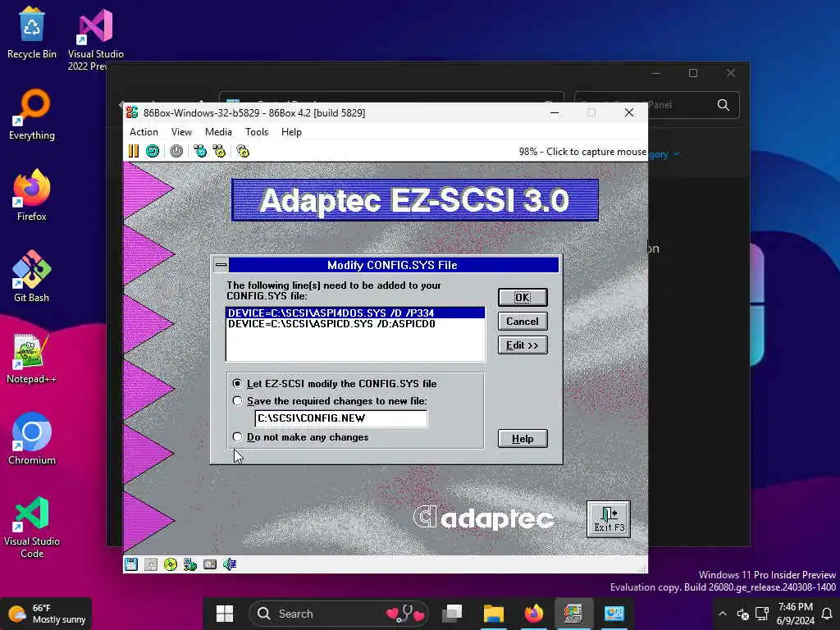Open Chromium desktop shortcut

[32, 439]
